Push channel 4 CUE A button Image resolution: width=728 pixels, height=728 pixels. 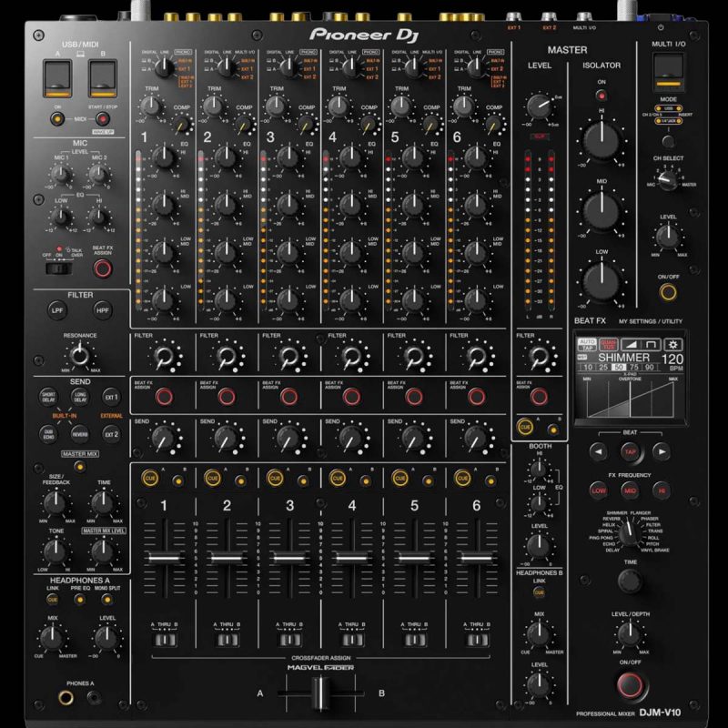click(x=338, y=479)
